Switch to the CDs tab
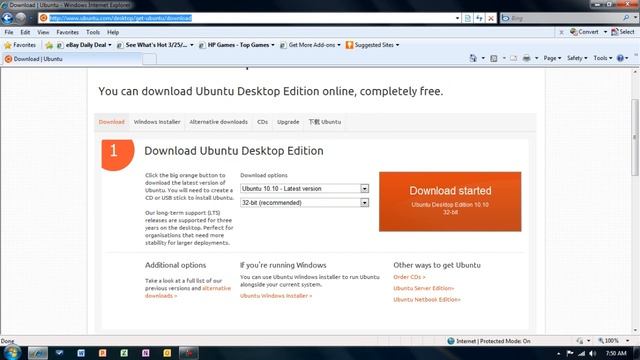This screenshot has width=640, height=360. pyautogui.click(x=262, y=122)
